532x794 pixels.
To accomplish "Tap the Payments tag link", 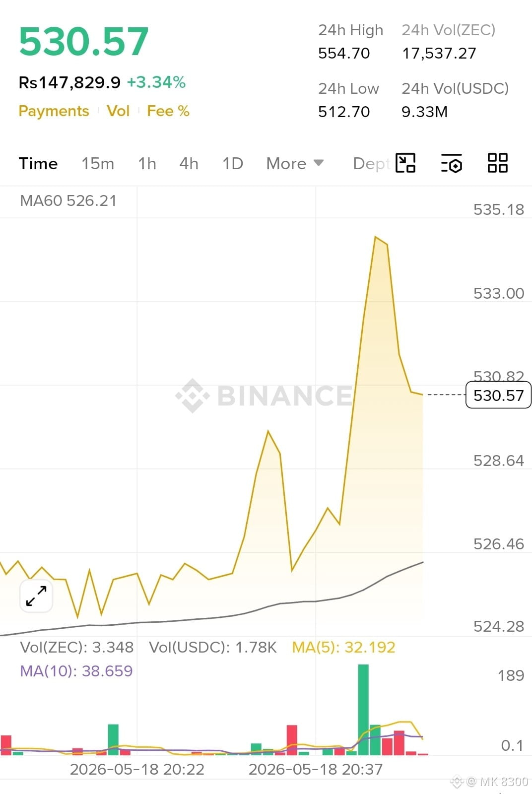I will tap(54, 111).
